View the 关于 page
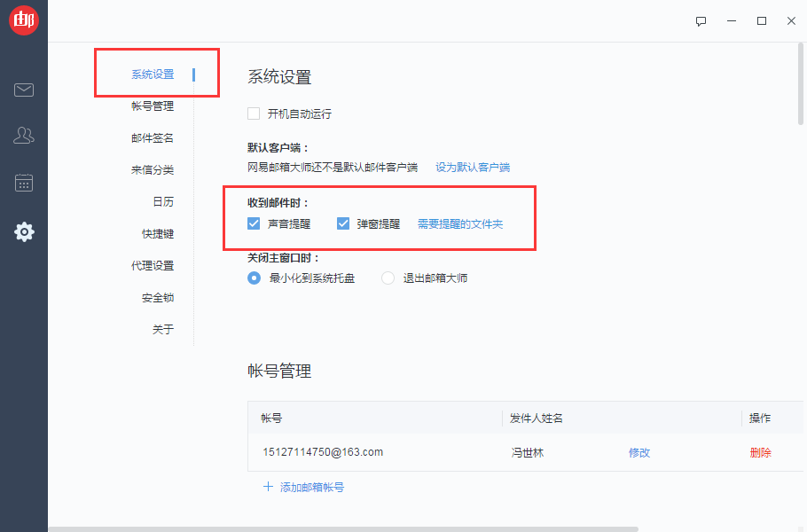The height and width of the screenshot is (532, 807). click(158, 329)
